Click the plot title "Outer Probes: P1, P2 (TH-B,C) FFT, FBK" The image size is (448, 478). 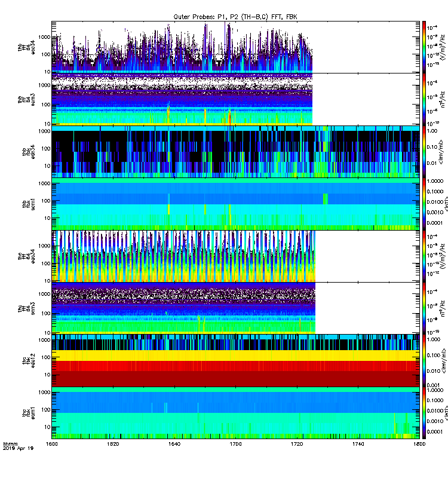pyautogui.click(x=235, y=17)
